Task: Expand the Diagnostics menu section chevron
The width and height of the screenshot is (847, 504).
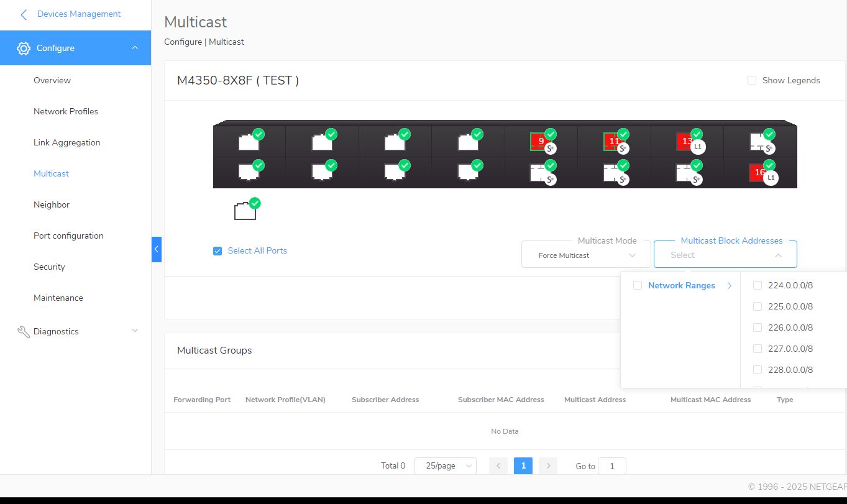Action: click(135, 331)
